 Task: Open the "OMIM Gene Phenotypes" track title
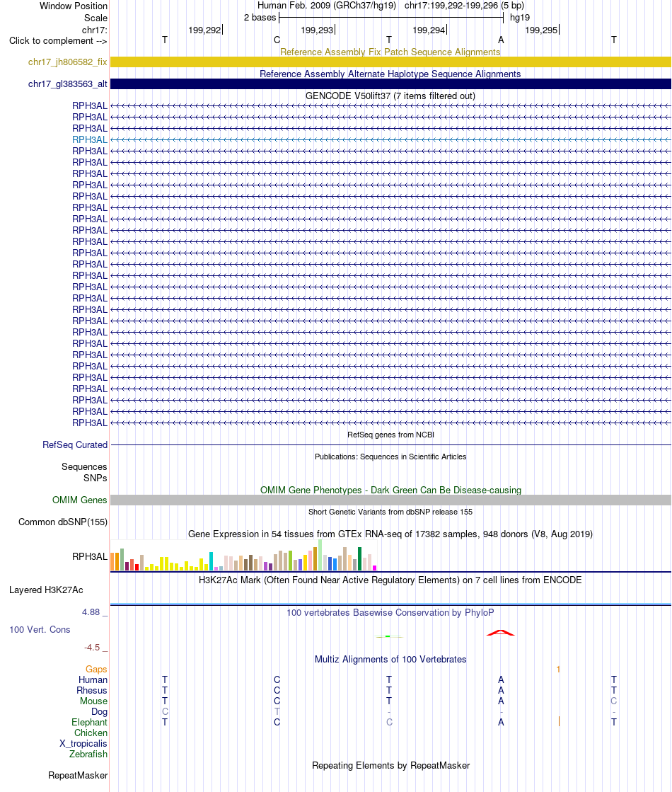[x=390, y=490]
